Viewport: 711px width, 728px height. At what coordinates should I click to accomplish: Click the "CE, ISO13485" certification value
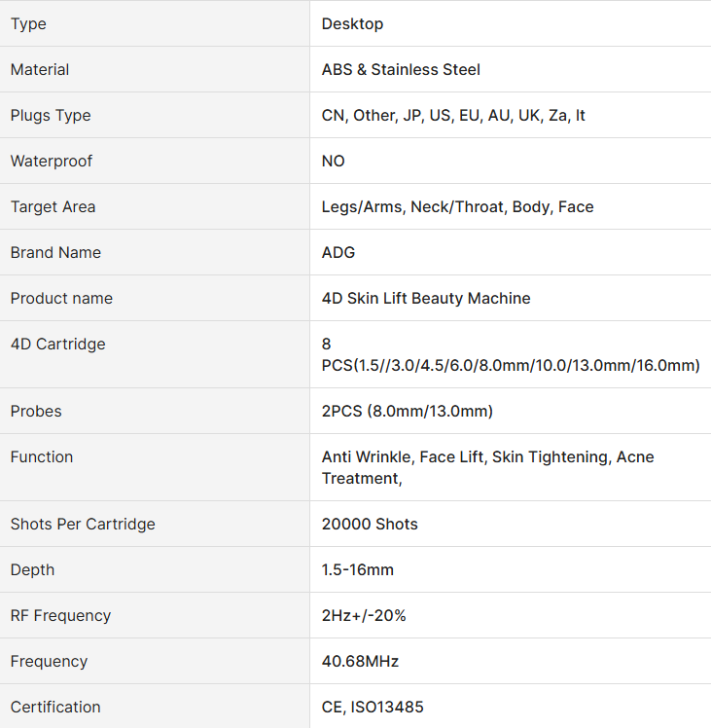(x=373, y=707)
